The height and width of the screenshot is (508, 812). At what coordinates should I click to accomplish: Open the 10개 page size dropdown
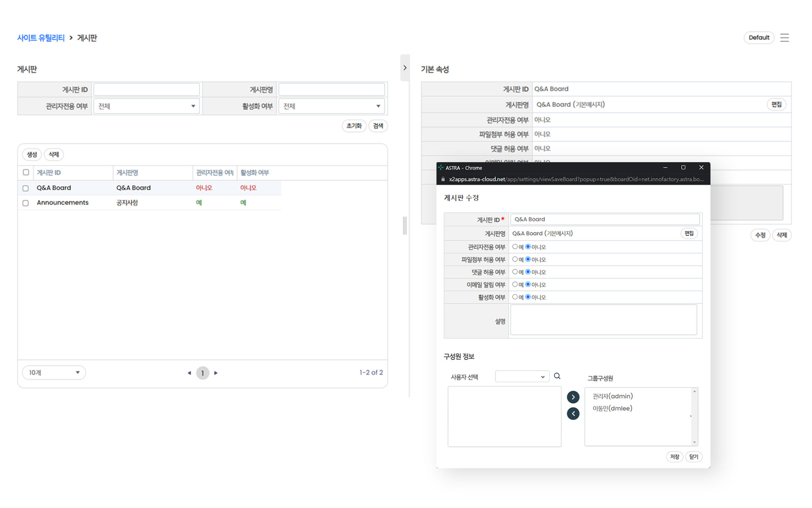(54, 373)
